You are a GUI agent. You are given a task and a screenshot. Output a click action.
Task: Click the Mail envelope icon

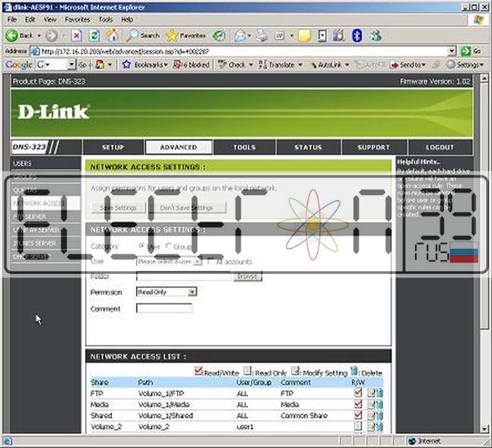pos(240,36)
